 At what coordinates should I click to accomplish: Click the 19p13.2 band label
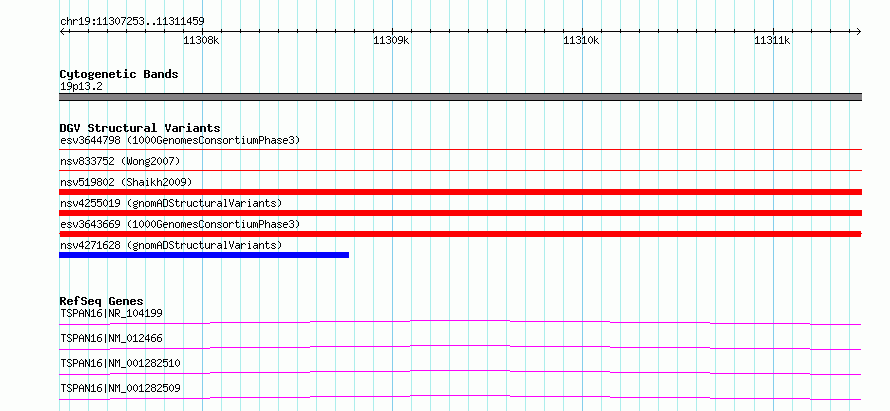(81, 87)
